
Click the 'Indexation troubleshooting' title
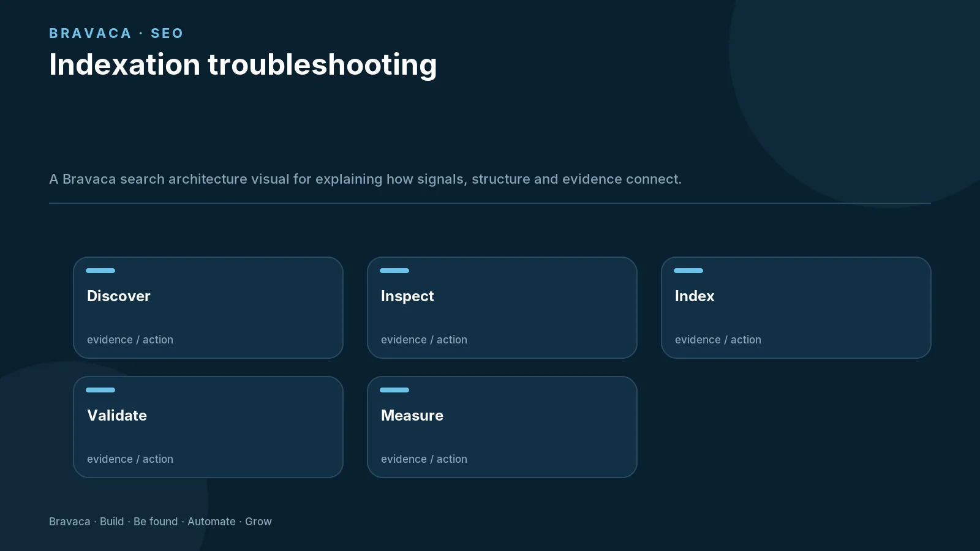tap(243, 65)
